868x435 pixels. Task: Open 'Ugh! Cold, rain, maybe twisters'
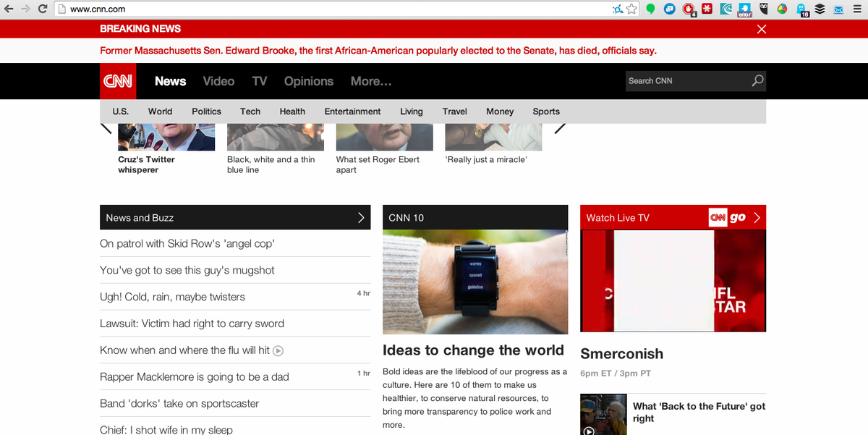(x=172, y=297)
